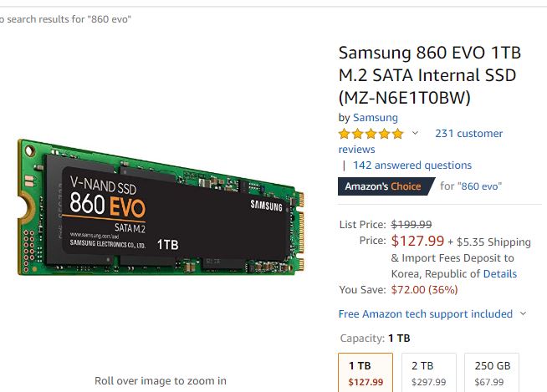Open the import fees Details link

click(500, 274)
